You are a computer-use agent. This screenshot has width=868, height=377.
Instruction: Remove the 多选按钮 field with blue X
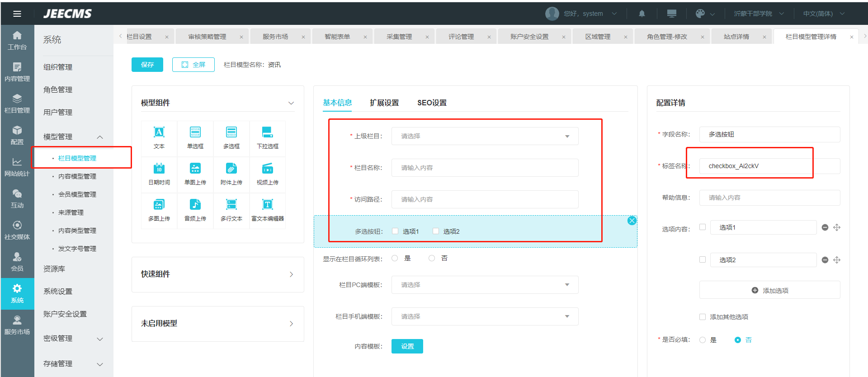pos(632,221)
